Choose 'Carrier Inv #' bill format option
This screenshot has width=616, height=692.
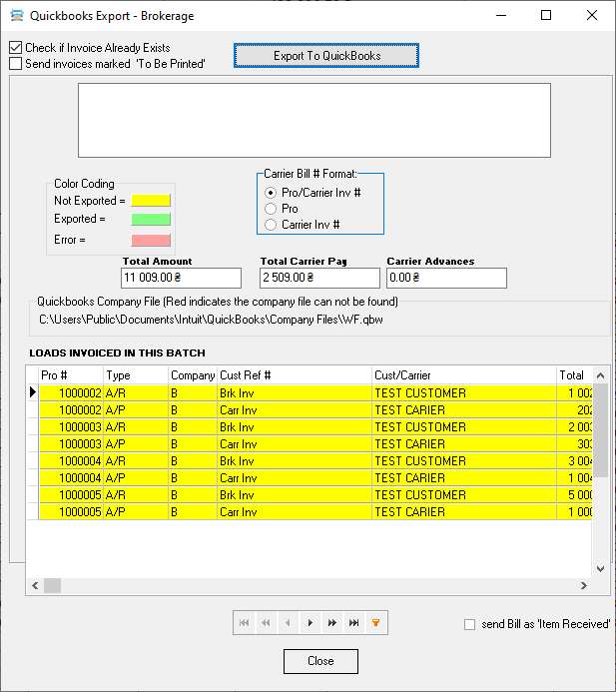[x=270, y=225]
